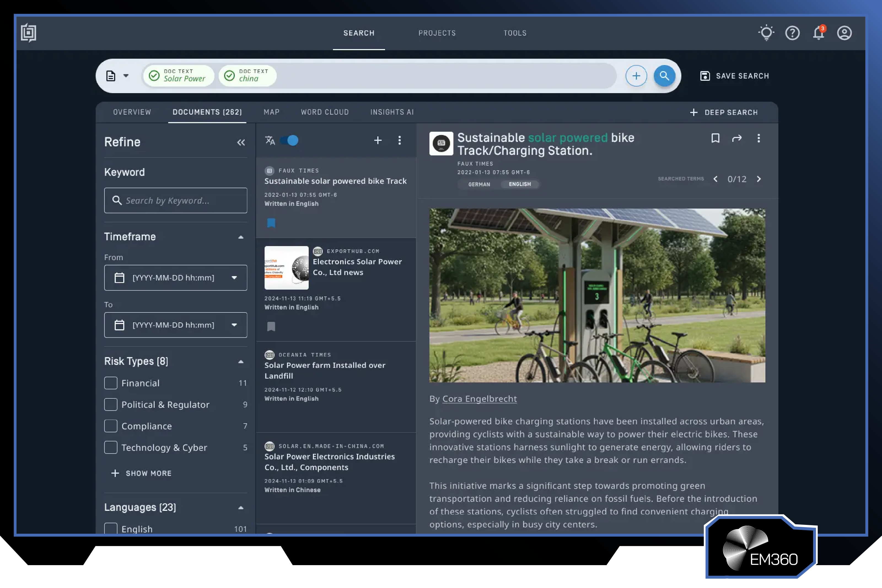Open the Projects top tab
The image size is (882, 588).
(x=437, y=33)
